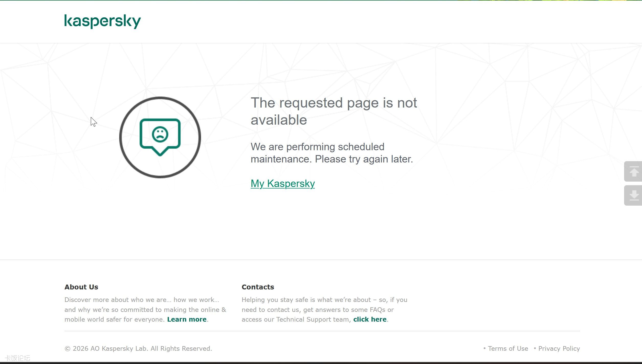Click the page not available headline
This screenshot has width=642, height=364.
[x=334, y=111]
